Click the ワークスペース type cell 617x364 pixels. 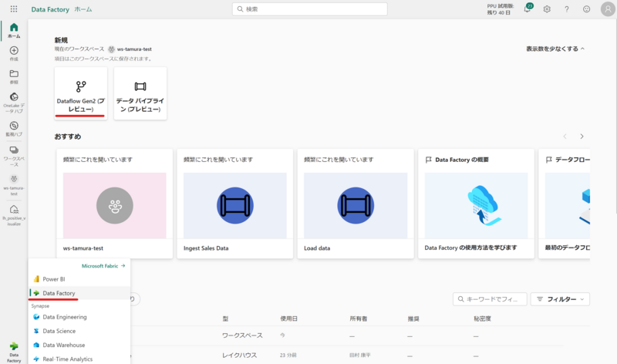(242, 335)
